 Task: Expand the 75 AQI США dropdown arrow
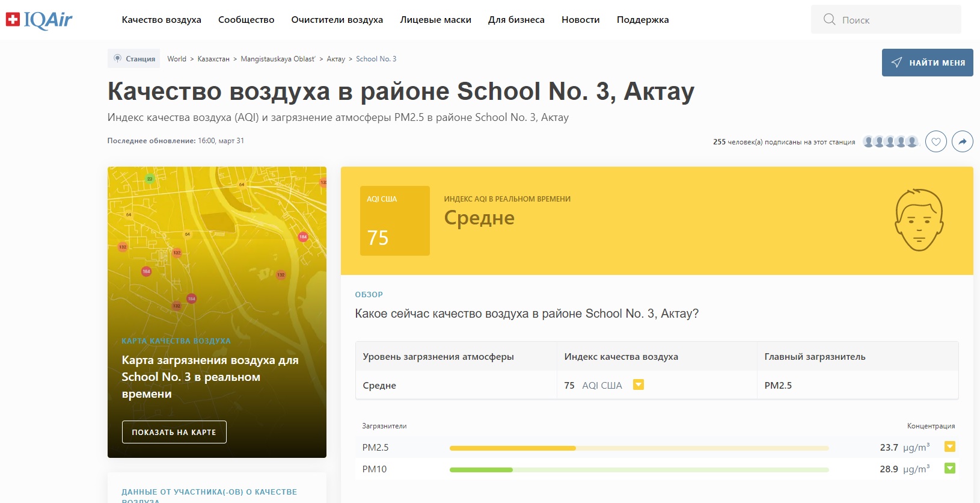[x=639, y=385]
